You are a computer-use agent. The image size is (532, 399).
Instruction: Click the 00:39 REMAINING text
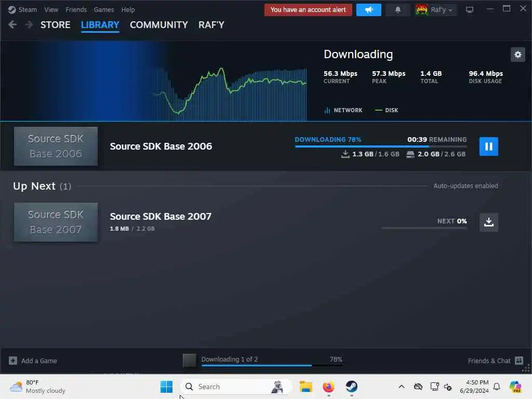[x=437, y=139]
